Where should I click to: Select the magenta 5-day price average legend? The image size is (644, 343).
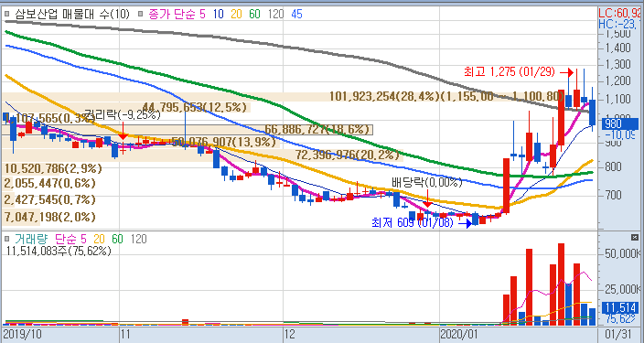click(x=202, y=14)
